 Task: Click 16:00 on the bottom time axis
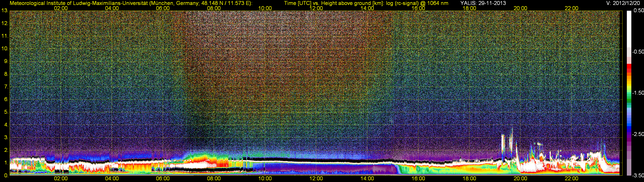(418, 179)
